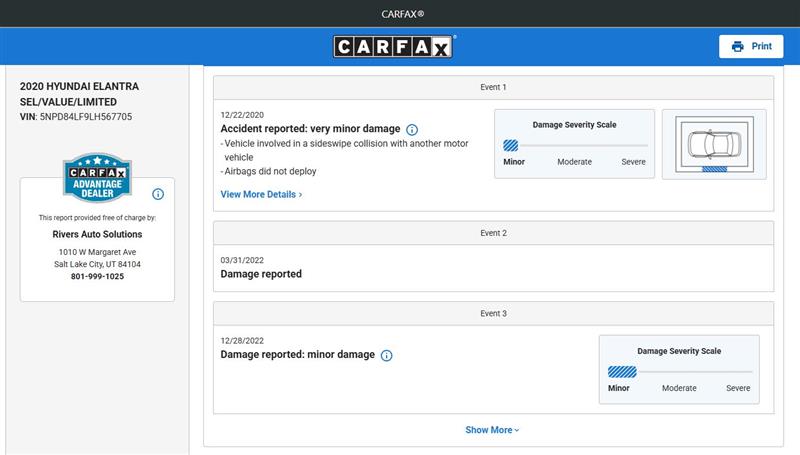Open the View More Details link
Screen dimensions: 800x455
(261, 194)
